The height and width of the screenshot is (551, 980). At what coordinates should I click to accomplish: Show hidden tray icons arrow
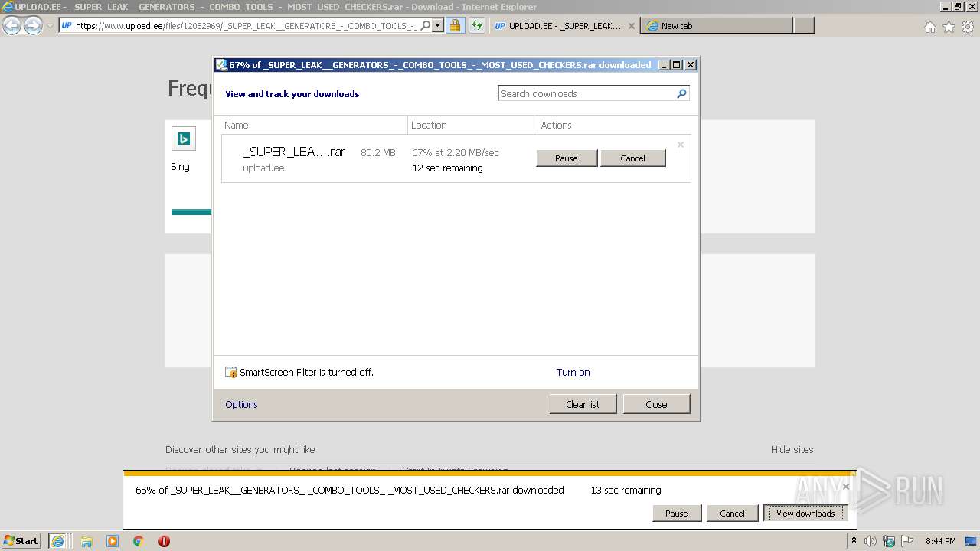click(x=854, y=541)
